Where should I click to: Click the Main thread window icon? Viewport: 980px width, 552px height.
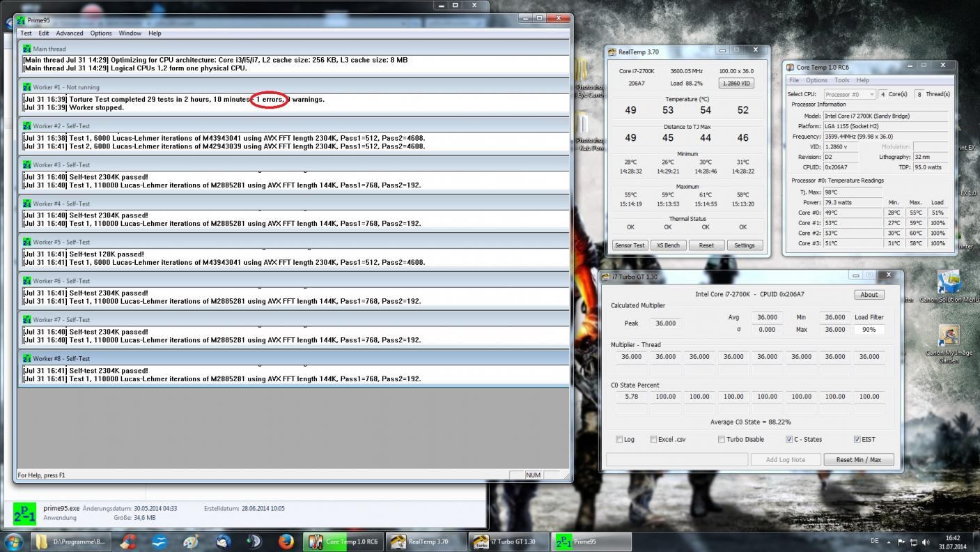27,49
